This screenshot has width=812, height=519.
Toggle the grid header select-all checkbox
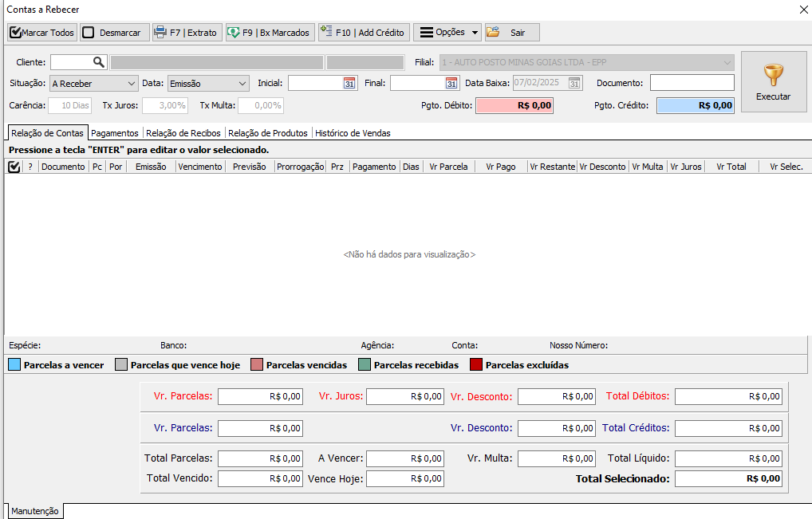[x=14, y=167]
